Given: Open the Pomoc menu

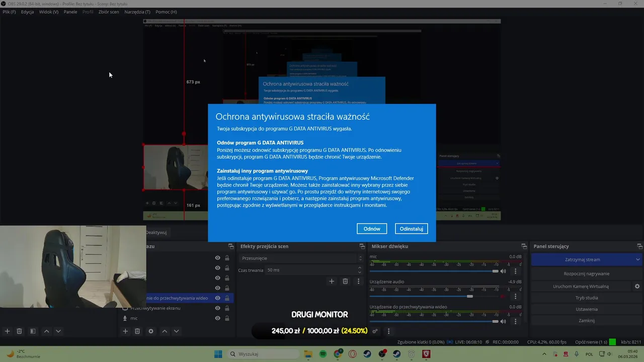Looking at the screenshot, I should [166, 12].
